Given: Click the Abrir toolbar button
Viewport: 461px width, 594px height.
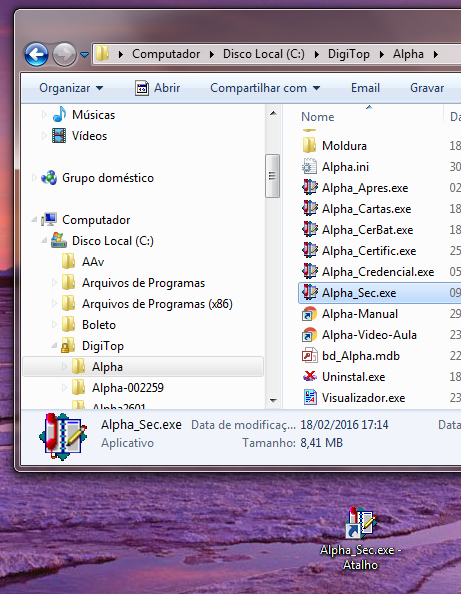Looking at the screenshot, I should pos(158,88).
